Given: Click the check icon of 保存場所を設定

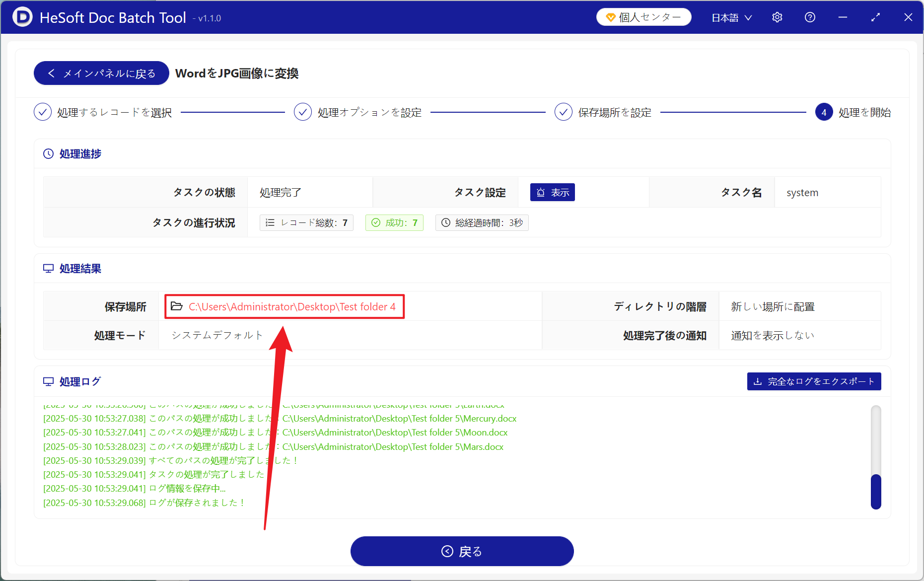Looking at the screenshot, I should (x=564, y=112).
